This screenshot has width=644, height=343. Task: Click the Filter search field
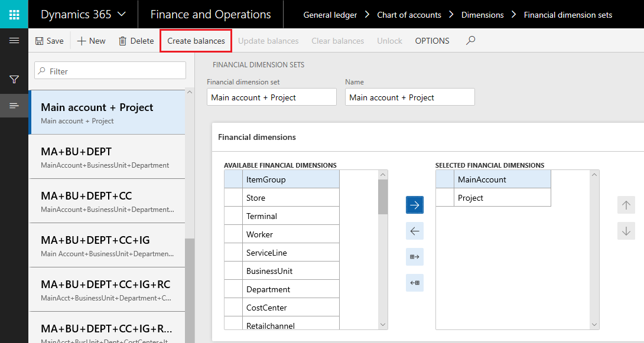[109, 70]
